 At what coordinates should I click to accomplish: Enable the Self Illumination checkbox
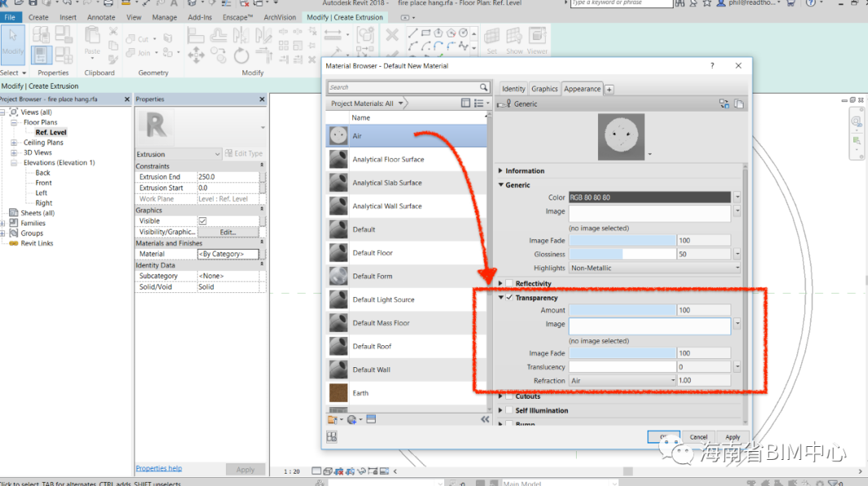509,410
